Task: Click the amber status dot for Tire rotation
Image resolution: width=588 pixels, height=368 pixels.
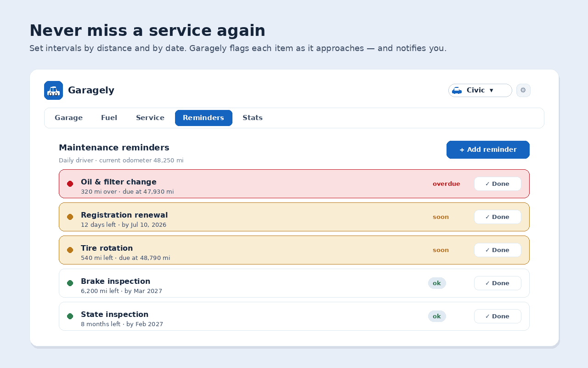Action: pos(70,250)
